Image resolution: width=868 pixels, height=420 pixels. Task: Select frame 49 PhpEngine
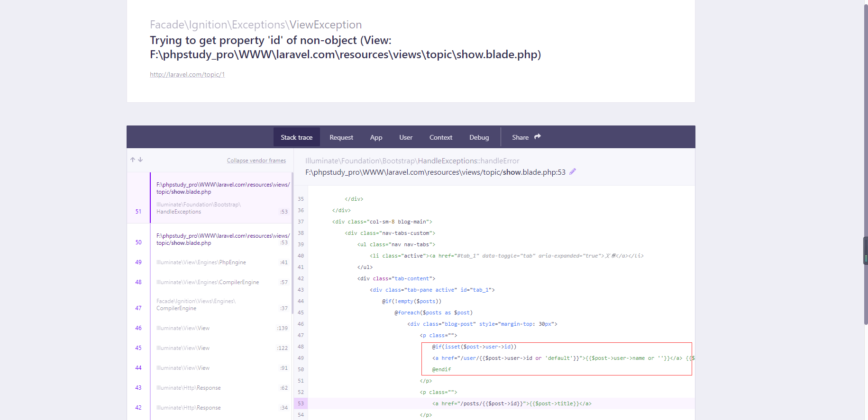click(210, 262)
